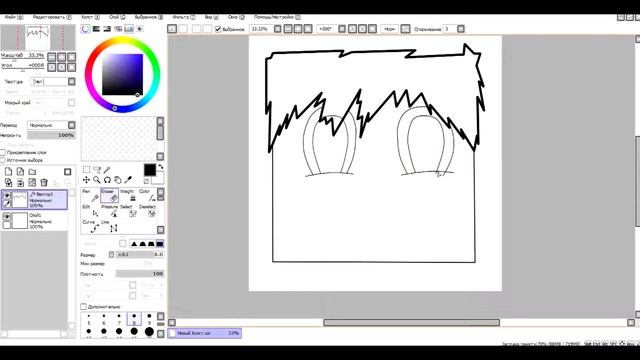Add a layer mask
Screen dimensions: 640x360
coord(68,171)
